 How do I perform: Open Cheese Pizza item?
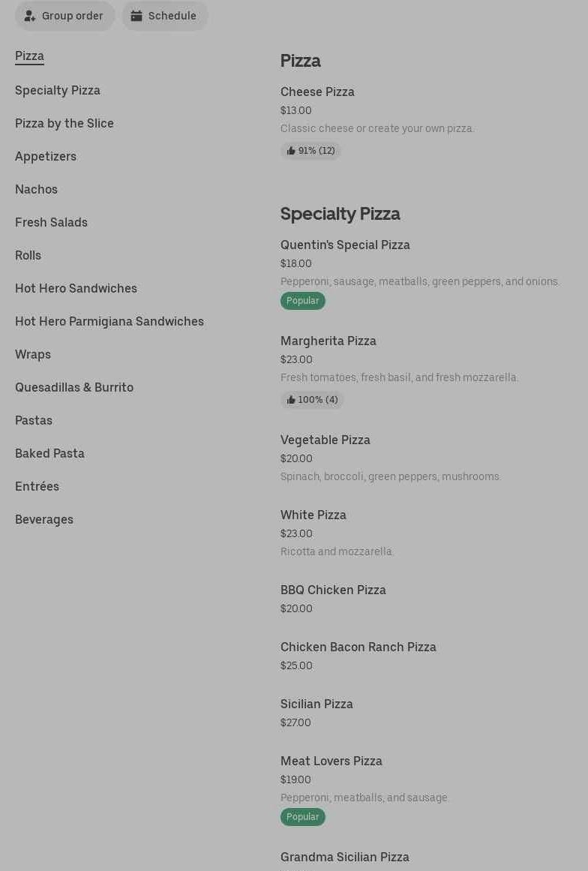[317, 92]
